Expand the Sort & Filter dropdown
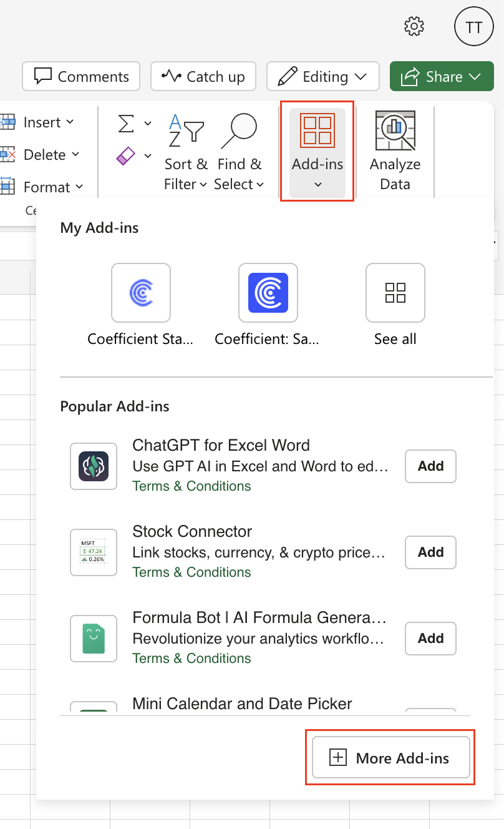The width and height of the screenshot is (504, 829). click(186, 152)
